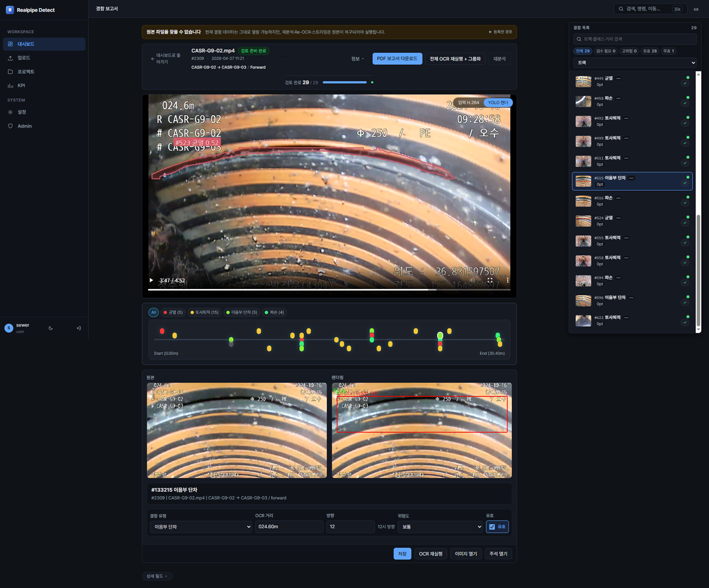Enter video fullscreen mode
This screenshot has width=709, height=588.
[490, 280]
